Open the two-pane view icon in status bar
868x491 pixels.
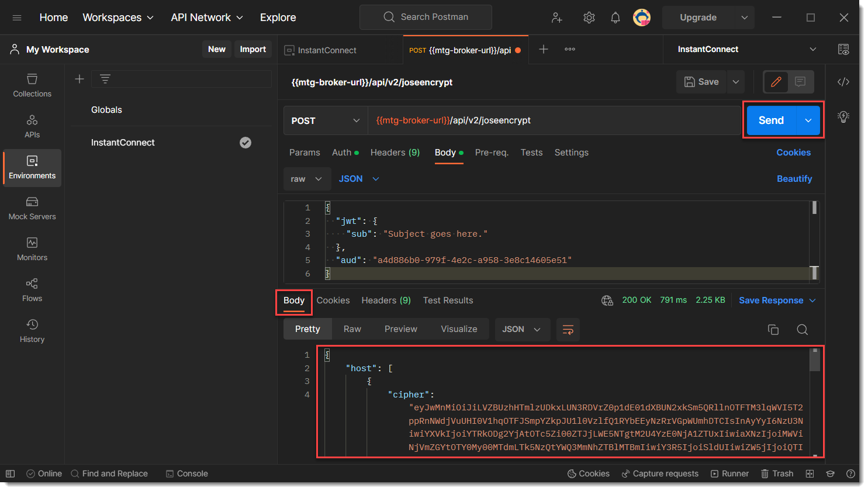pos(810,473)
